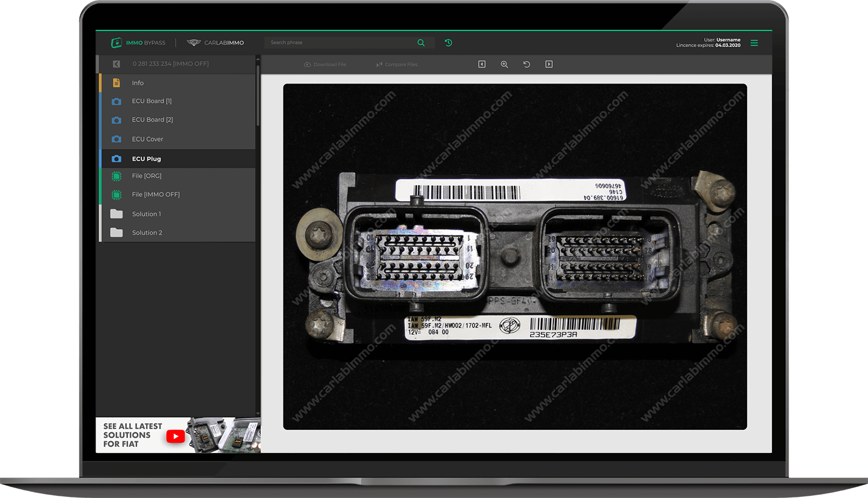
Task: Open the CARLABIMMO brand link
Action: 215,43
